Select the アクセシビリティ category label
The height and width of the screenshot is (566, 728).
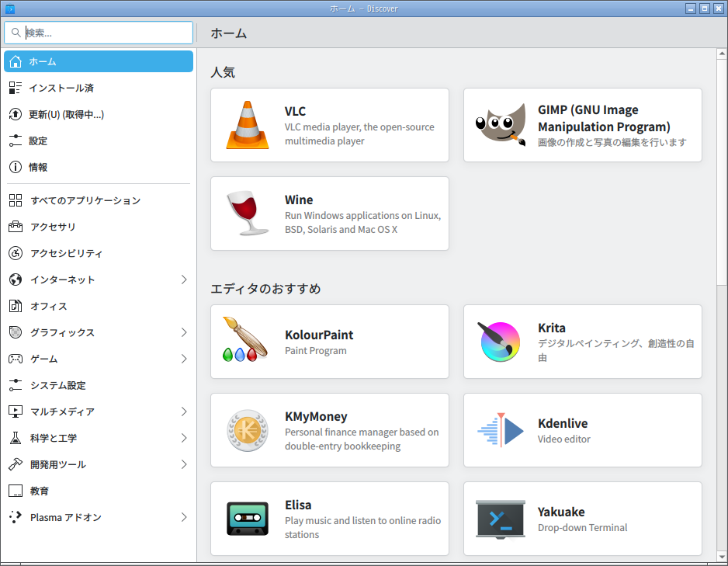(67, 253)
